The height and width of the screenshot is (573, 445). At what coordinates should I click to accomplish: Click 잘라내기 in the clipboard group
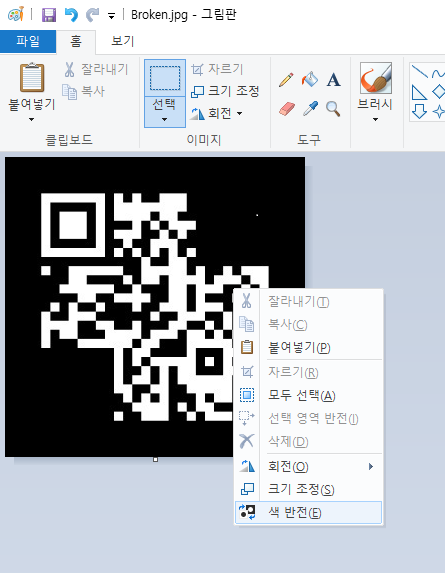coord(96,69)
